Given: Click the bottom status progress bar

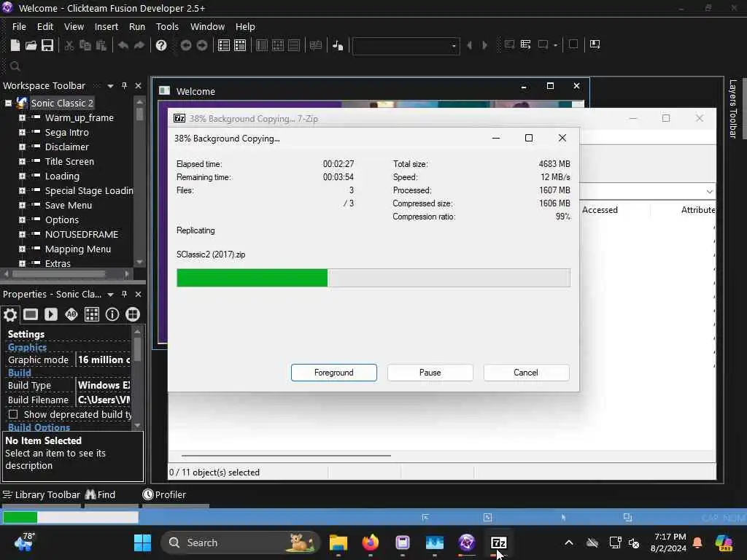Looking at the screenshot, I should click(71, 517).
